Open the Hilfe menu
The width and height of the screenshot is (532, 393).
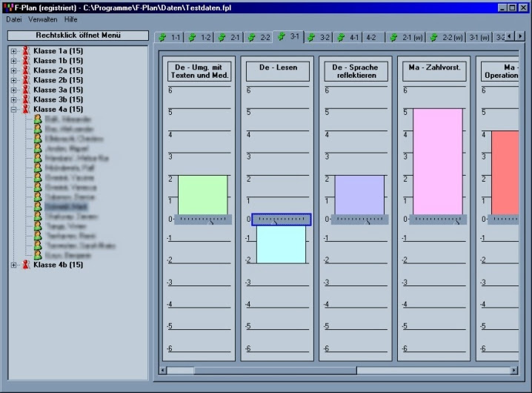(71, 20)
